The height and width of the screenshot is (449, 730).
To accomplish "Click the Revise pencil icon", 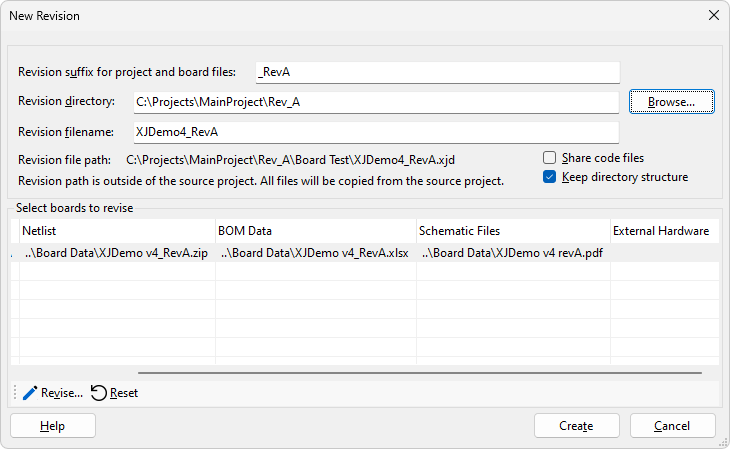I will (29, 393).
